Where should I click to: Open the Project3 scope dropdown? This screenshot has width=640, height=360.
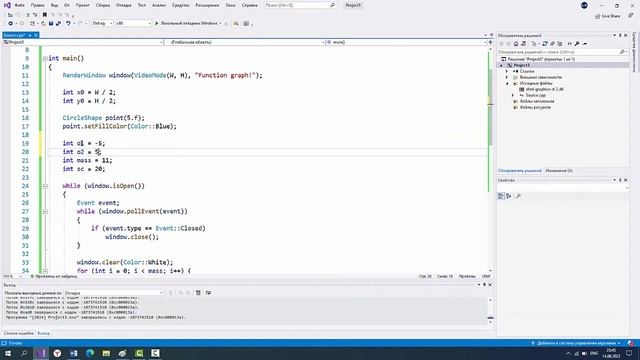83,42
